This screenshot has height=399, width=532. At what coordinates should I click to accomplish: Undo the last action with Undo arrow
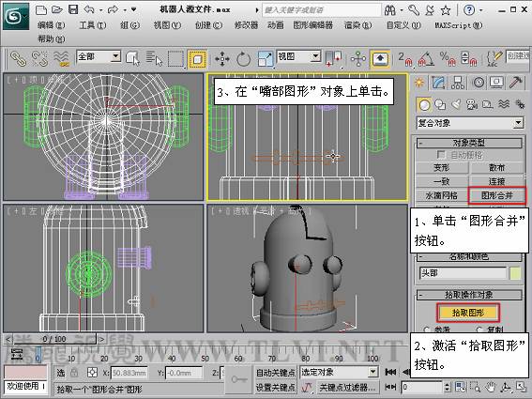pyautogui.click(x=89, y=9)
